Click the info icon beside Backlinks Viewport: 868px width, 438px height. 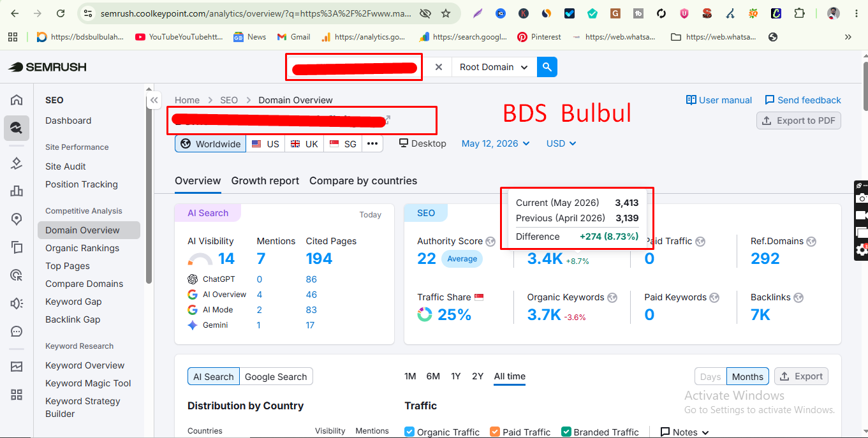(x=798, y=298)
